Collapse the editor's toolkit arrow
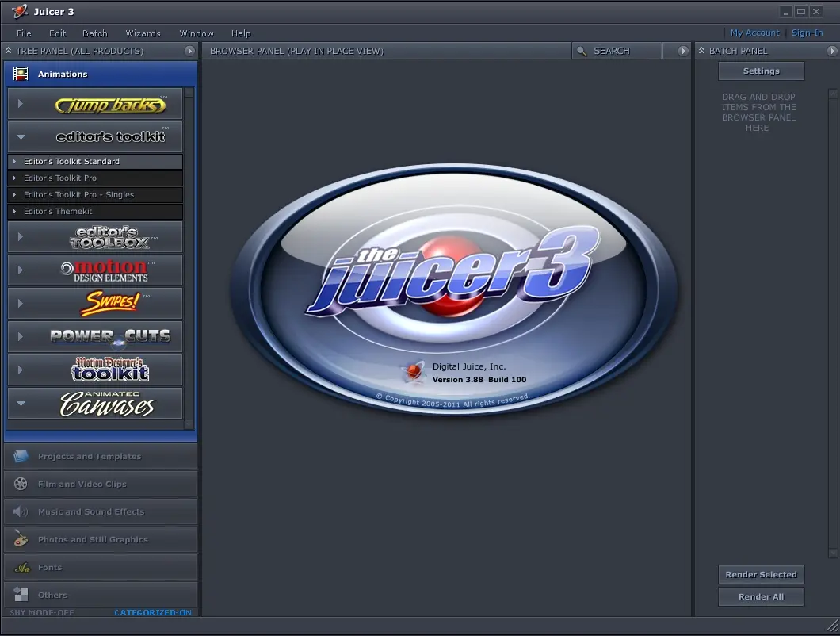Image resolution: width=840 pixels, height=636 pixels. click(x=21, y=137)
